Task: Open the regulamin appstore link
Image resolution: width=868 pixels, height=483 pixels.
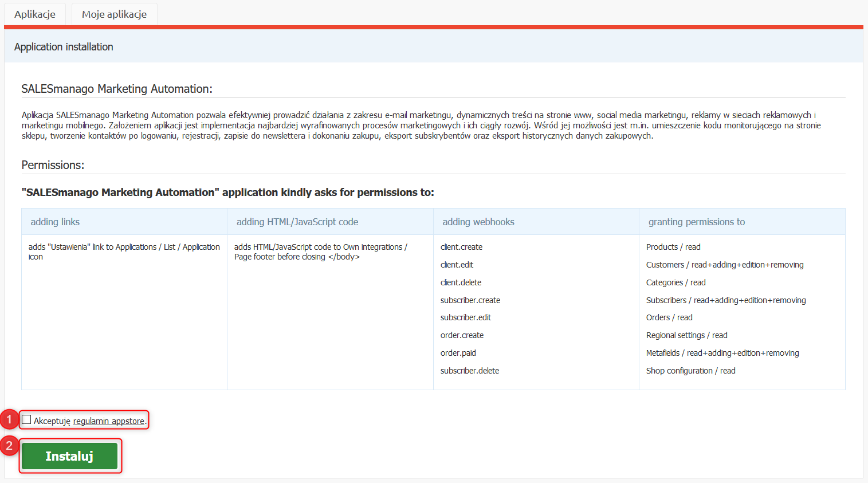Action: [109, 421]
